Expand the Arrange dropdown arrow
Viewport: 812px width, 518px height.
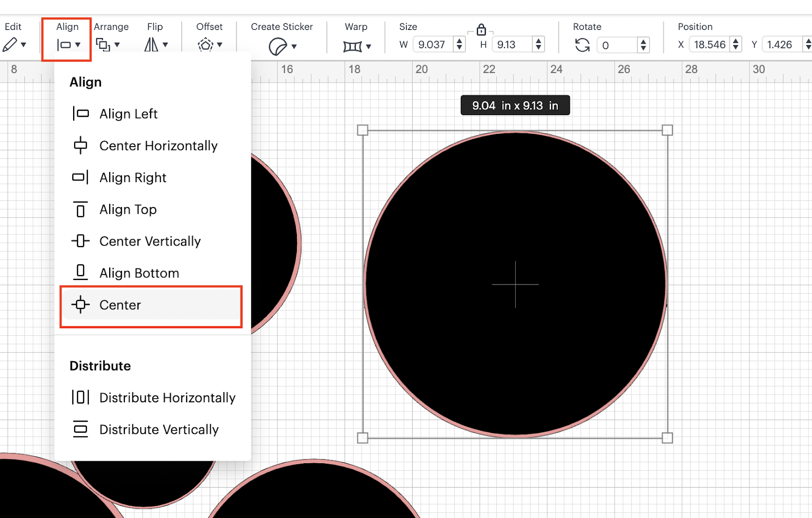coord(117,45)
